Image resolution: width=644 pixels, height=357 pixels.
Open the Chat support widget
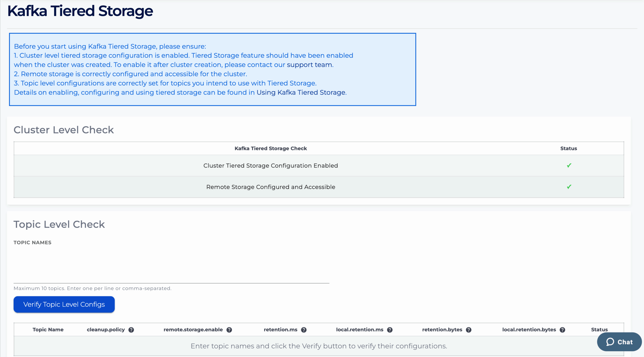click(619, 342)
